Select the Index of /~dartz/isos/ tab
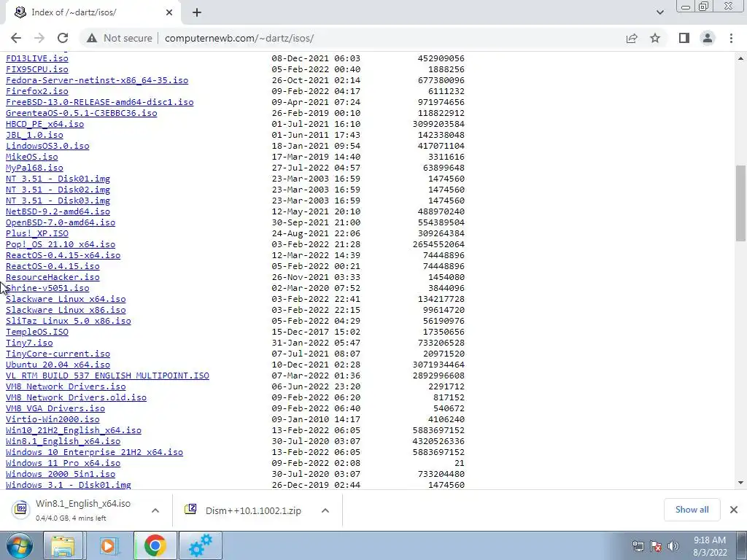The width and height of the screenshot is (747, 560). 93,12
